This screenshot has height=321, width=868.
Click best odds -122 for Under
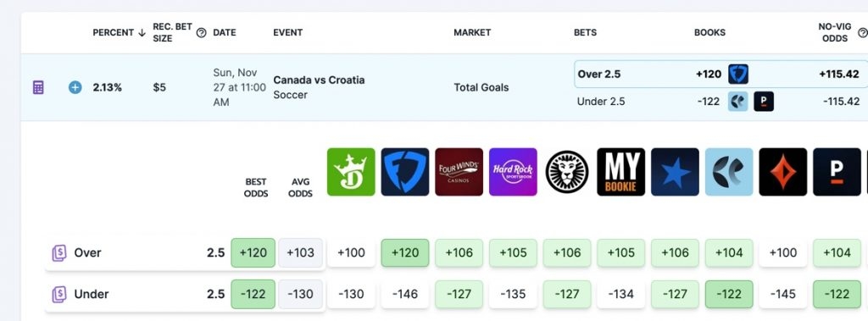point(253,294)
